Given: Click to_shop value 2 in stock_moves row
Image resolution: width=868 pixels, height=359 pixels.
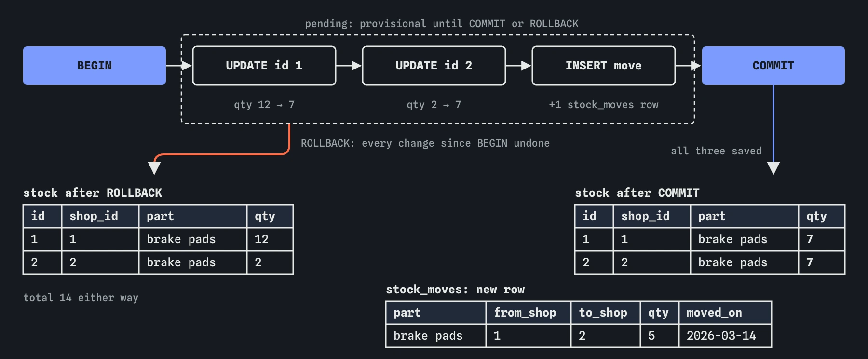Looking at the screenshot, I should [606, 336].
